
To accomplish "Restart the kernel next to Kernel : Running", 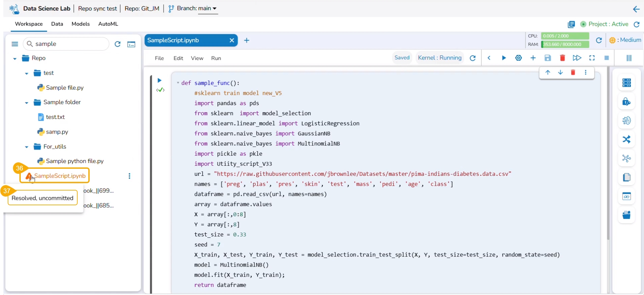I will tap(472, 58).
